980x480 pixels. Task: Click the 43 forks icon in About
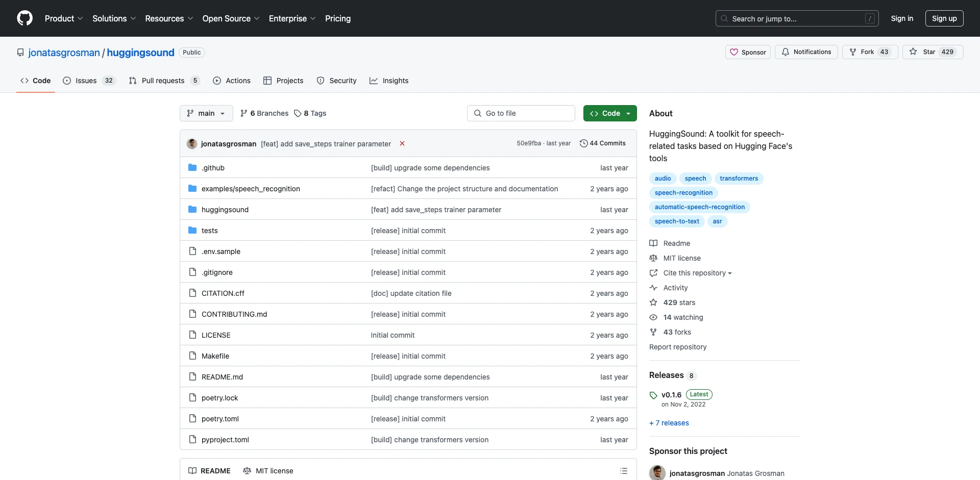point(653,332)
